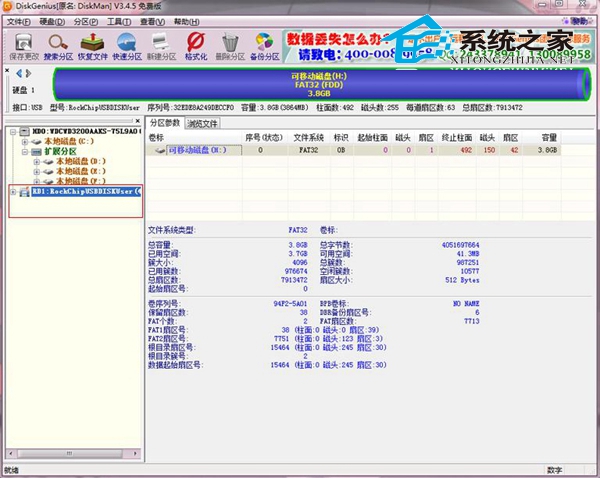Screen dimensions: 600x478
Task: Go to previous disk with the left arrow
Action: pos(19,73)
